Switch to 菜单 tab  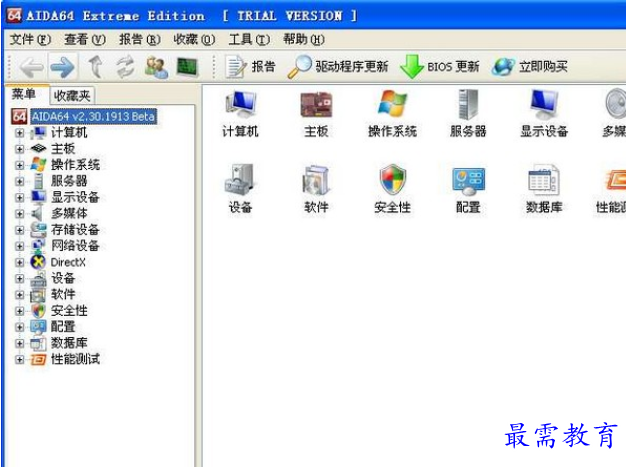click(x=25, y=95)
